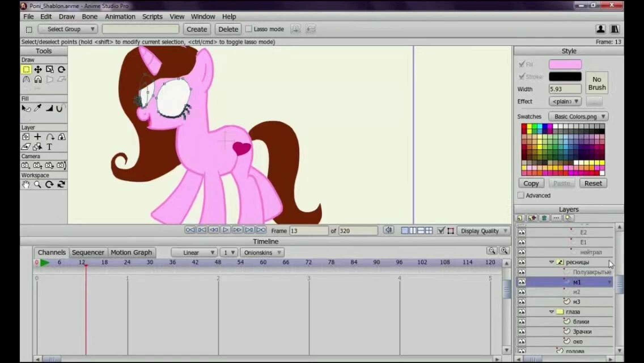Toggle the audio mute icon
This screenshot has height=363, width=644.
click(389, 230)
